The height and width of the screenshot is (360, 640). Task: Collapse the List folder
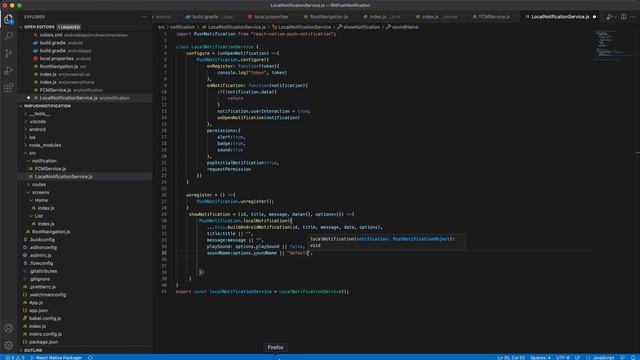38,216
